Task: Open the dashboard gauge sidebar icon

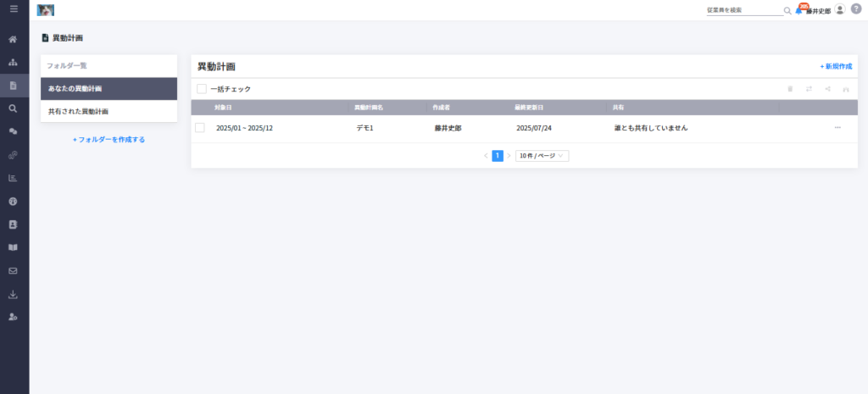Action: coord(14,202)
